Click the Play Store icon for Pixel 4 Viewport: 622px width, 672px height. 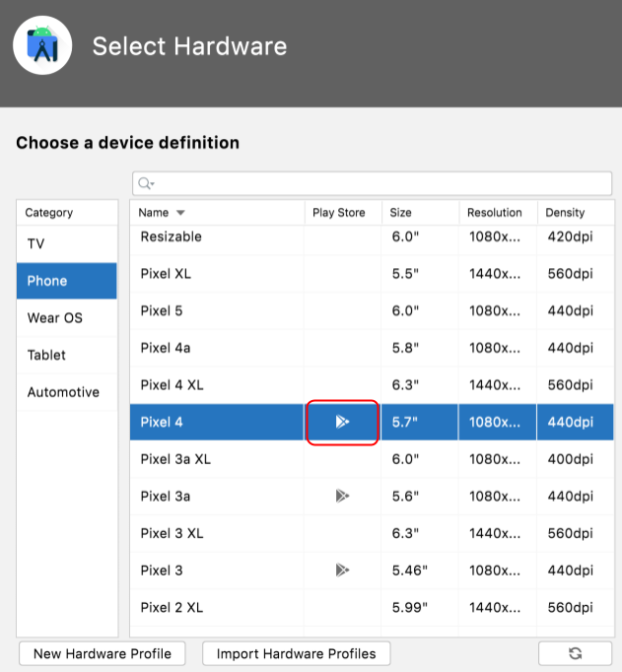342,422
